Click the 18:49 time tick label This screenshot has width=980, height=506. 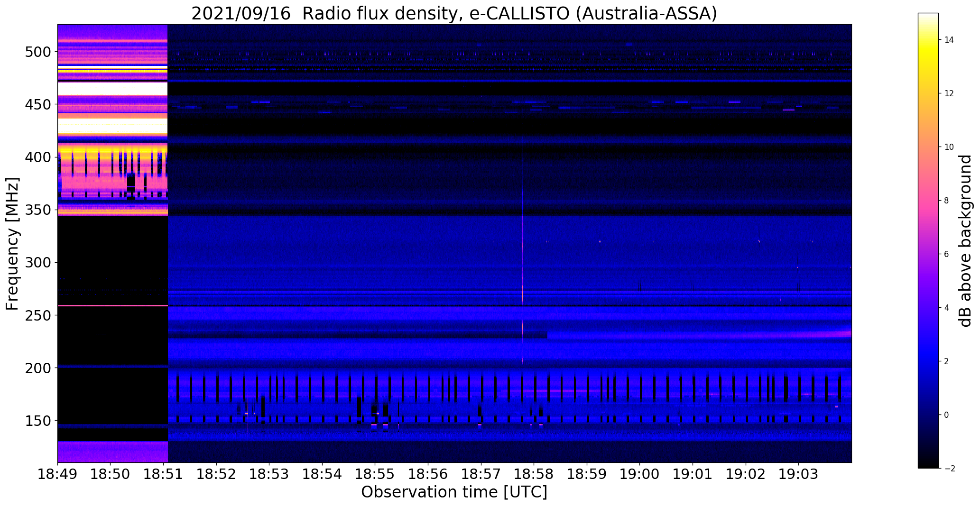[x=58, y=475]
